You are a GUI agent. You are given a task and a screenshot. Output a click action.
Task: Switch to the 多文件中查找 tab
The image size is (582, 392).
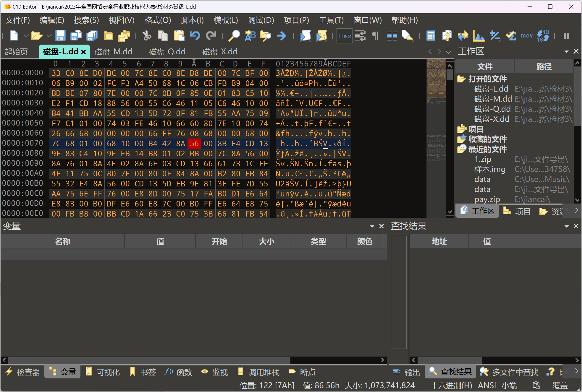(x=509, y=372)
